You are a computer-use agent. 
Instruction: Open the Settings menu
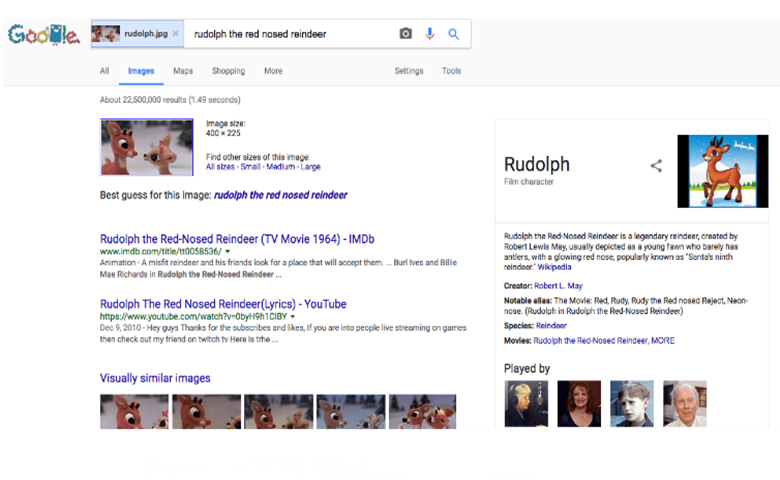(x=408, y=71)
